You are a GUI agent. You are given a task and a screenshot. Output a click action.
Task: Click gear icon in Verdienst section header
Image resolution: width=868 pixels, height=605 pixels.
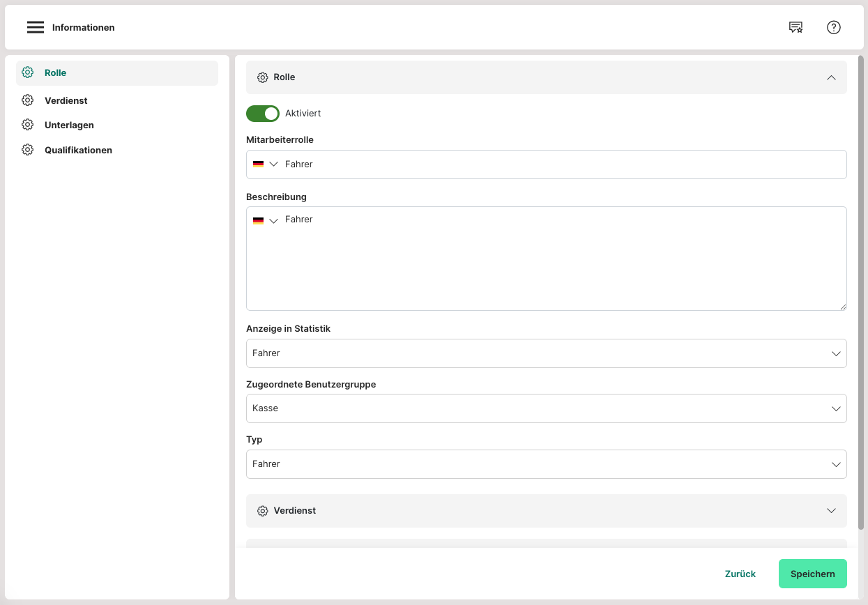[x=263, y=511]
